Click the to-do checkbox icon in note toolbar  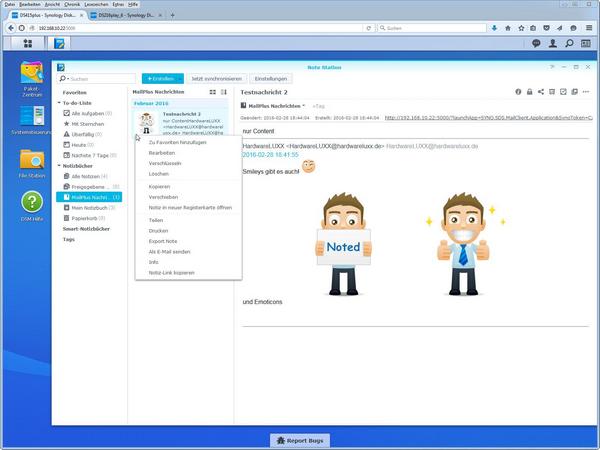pyautogui.click(x=563, y=92)
